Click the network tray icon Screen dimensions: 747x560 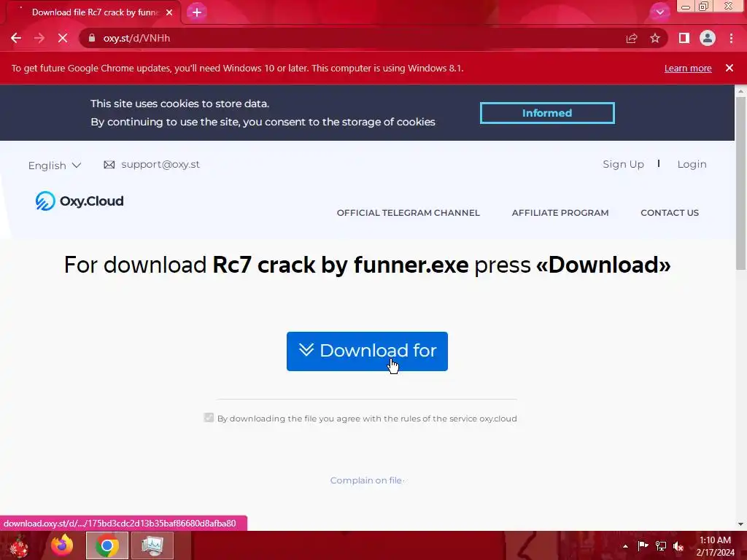point(661,545)
